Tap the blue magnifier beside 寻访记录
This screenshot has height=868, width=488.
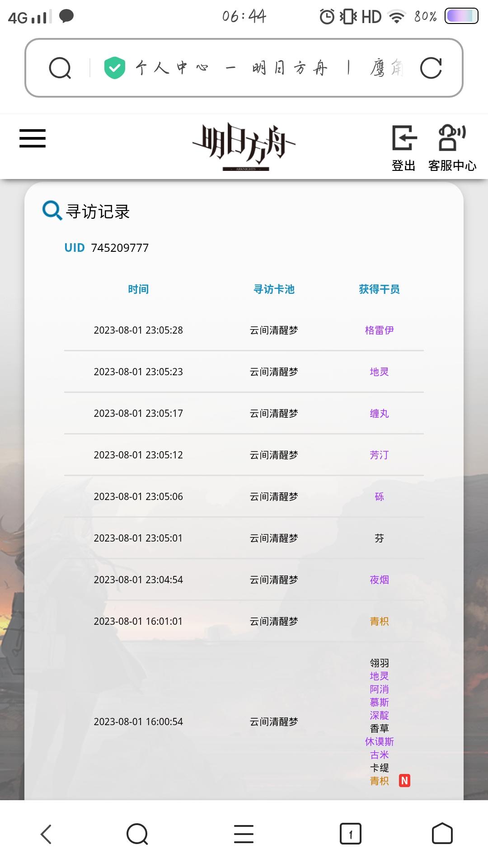coord(52,211)
